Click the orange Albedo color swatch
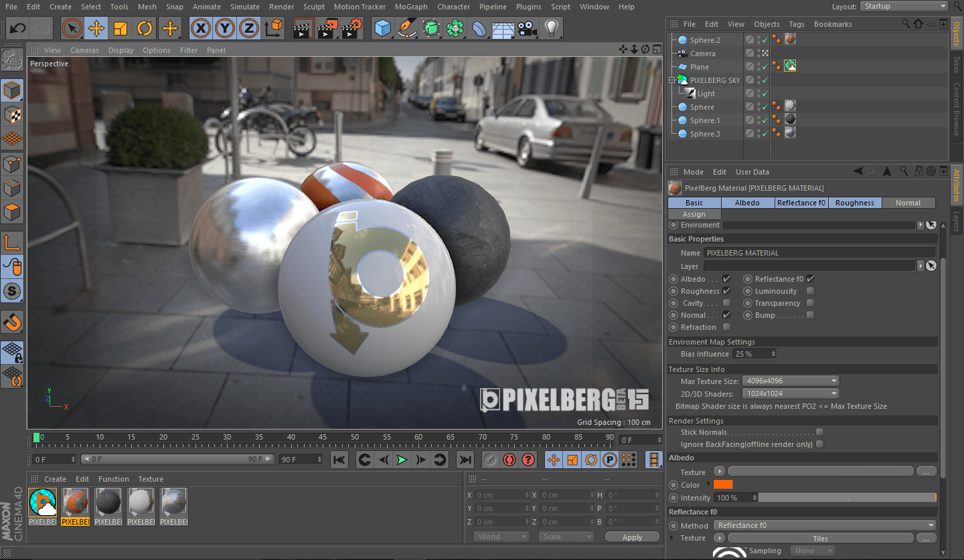Viewport: 964px width, 560px height. 723,484
